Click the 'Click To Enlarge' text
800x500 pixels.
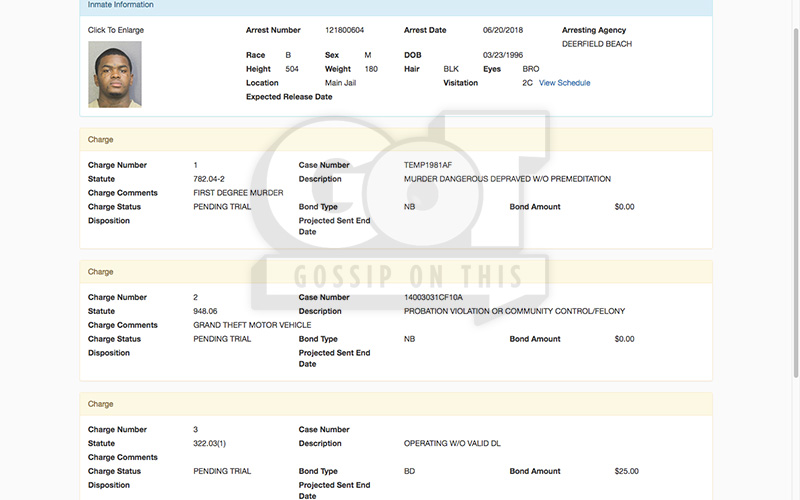tap(116, 30)
